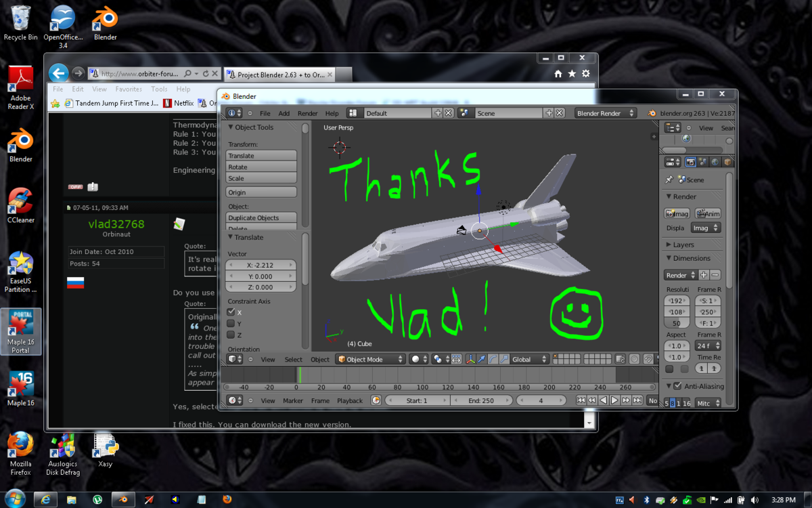The width and height of the screenshot is (812, 508).
Task: Open the Object Mode dropdown
Action: click(370, 359)
